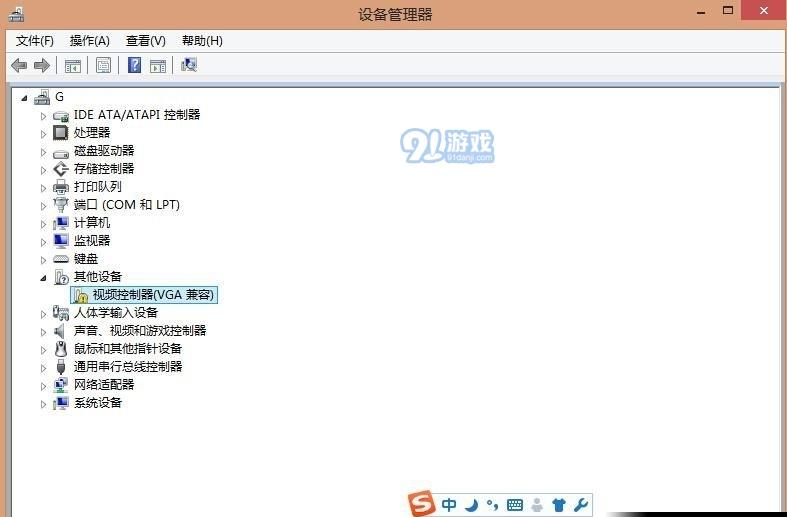Click the system devices icon
Viewport: 787px width, 517px height.
(x=61, y=403)
